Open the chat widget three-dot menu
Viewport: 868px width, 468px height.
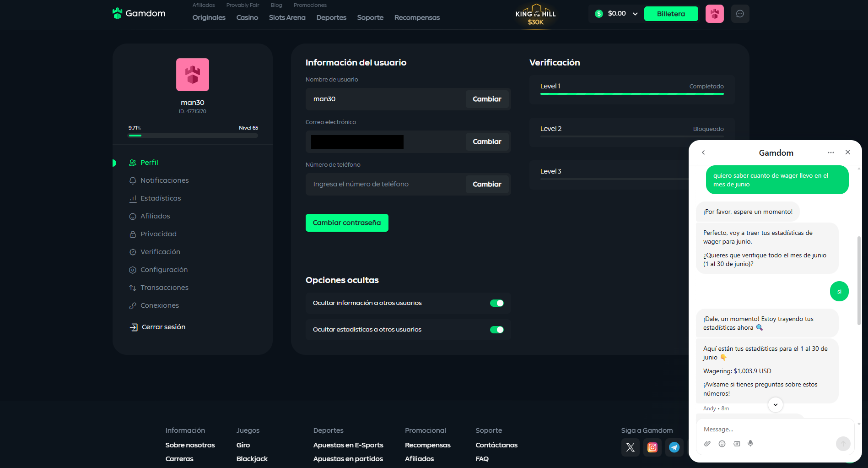(831, 152)
